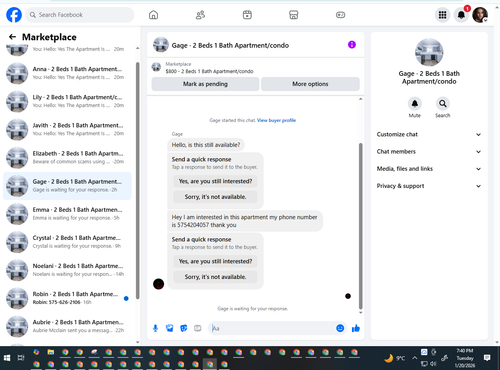
Task: Show hidden system tray icons
Action: pos(414,358)
